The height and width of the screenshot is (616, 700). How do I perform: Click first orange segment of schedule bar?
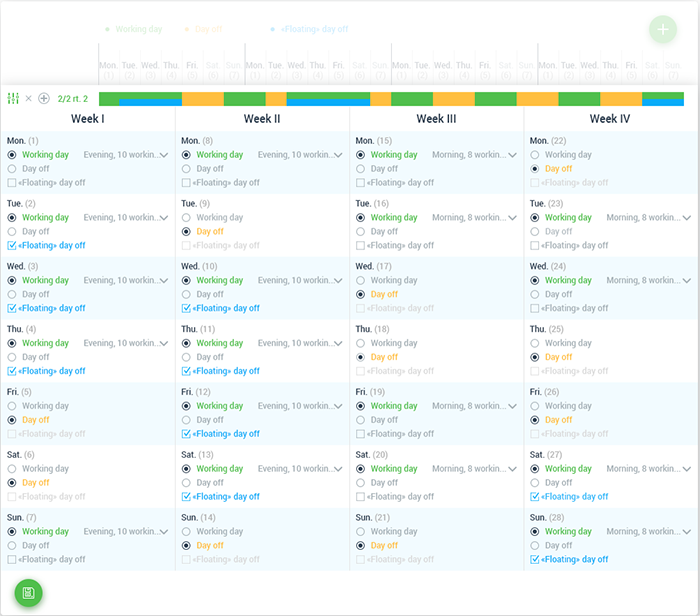pyautogui.click(x=203, y=99)
